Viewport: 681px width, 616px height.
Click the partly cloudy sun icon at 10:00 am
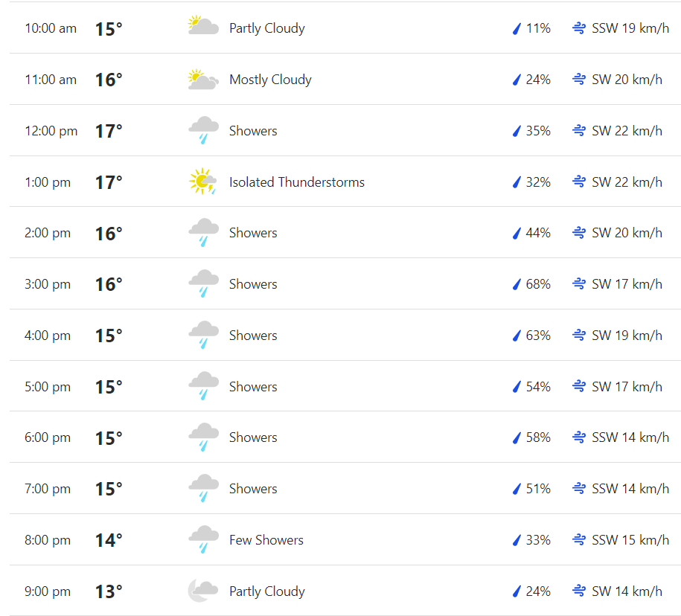[x=202, y=28]
